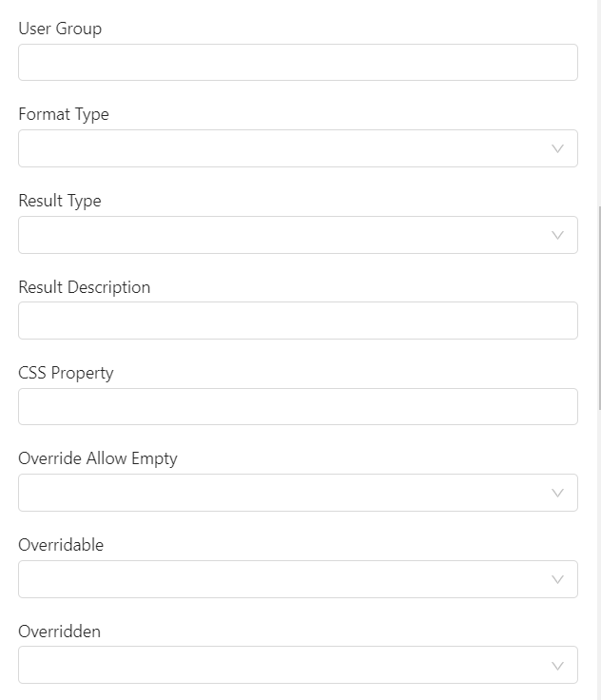
Task: Click the CSS Property label text
Action: pos(66,373)
